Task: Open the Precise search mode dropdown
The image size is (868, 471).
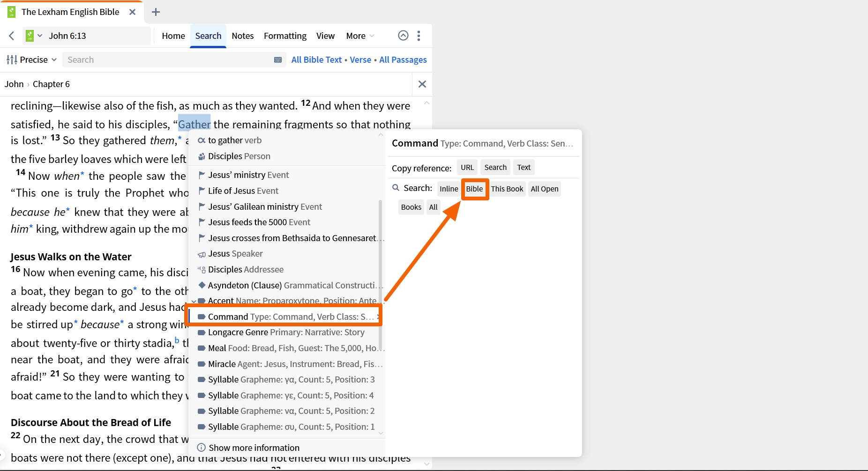Action: [x=31, y=60]
